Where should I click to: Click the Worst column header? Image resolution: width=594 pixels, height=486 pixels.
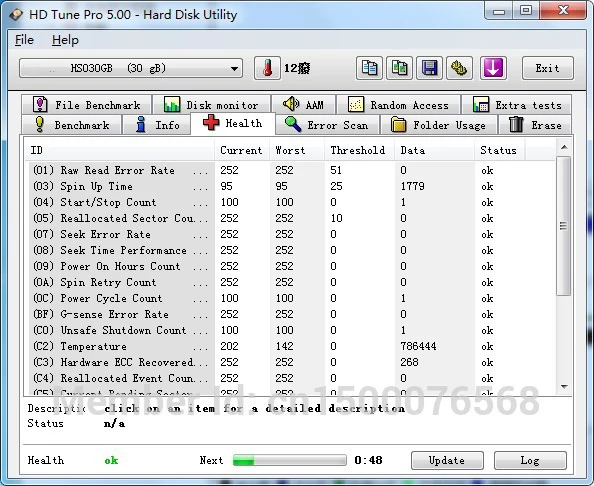coord(297,150)
